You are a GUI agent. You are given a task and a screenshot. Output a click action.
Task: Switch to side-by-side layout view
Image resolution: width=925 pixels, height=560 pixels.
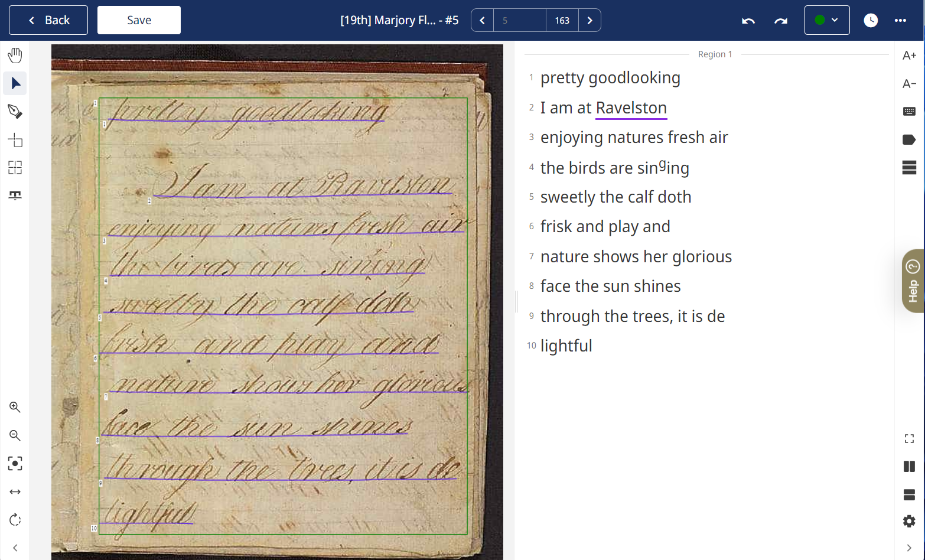tap(909, 467)
